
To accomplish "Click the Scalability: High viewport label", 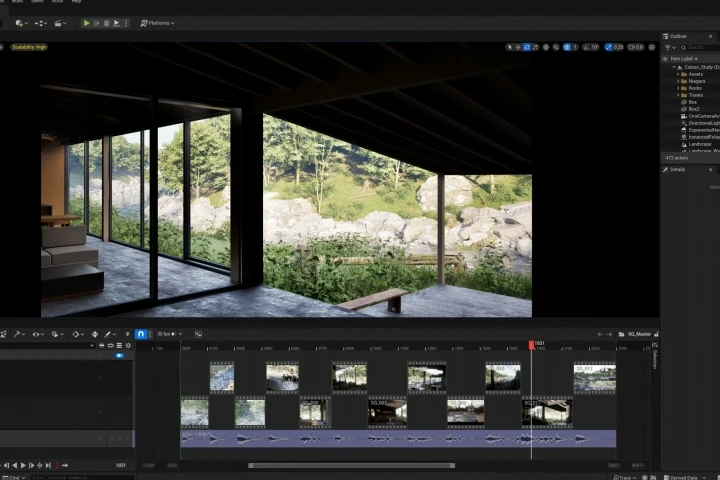I will coord(29,47).
